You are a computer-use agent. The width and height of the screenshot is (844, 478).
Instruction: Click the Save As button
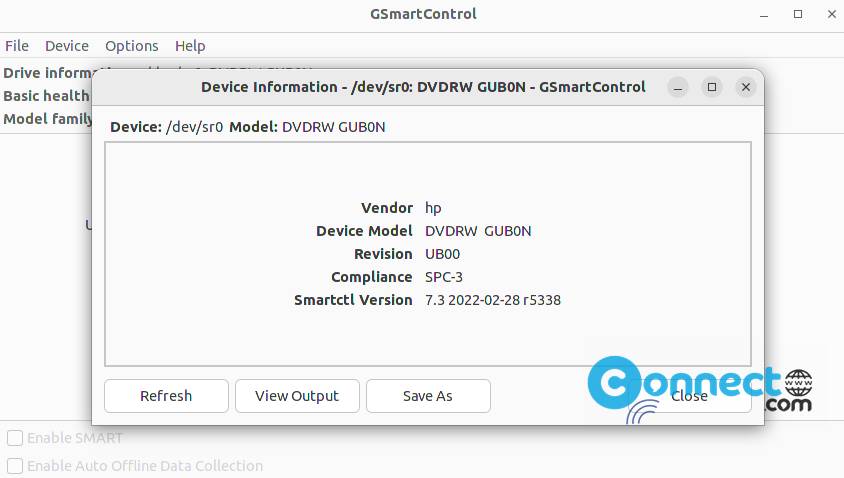(428, 396)
